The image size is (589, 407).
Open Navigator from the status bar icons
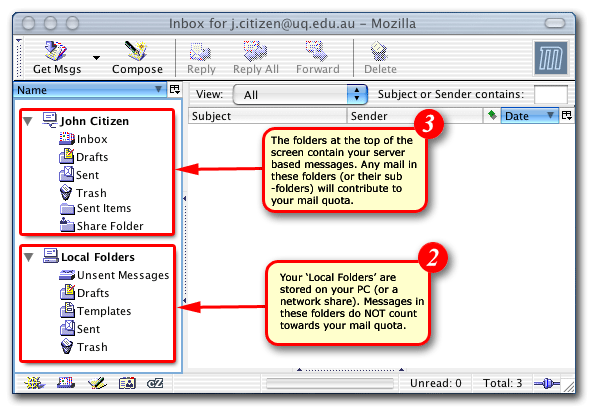point(35,383)
